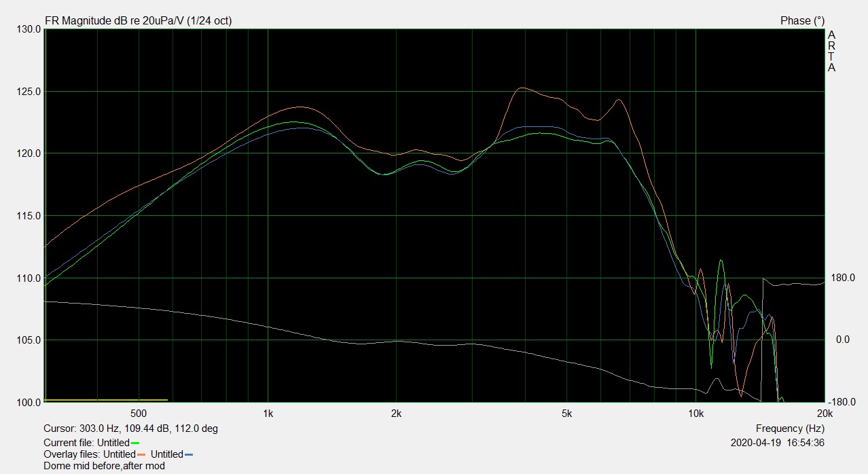This screenshot has width=868, height=474.
Task: Click the timestamp '2020-04-19 16:54:36'
Action: (x=778, y=443)
